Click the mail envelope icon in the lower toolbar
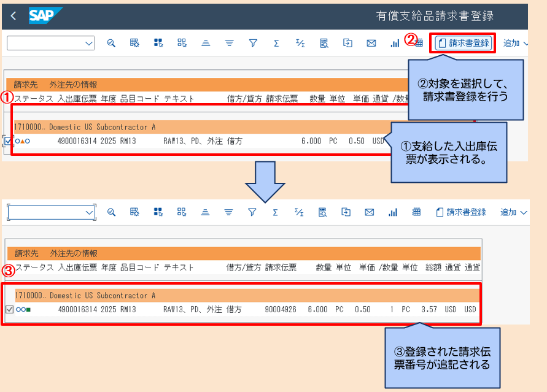 370,212
